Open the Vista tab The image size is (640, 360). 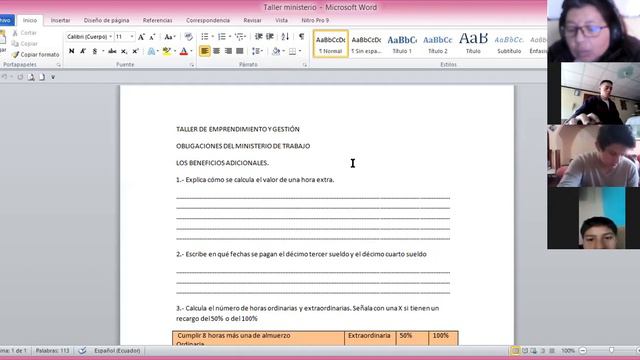pyautogui.click(x=281, y=20)
